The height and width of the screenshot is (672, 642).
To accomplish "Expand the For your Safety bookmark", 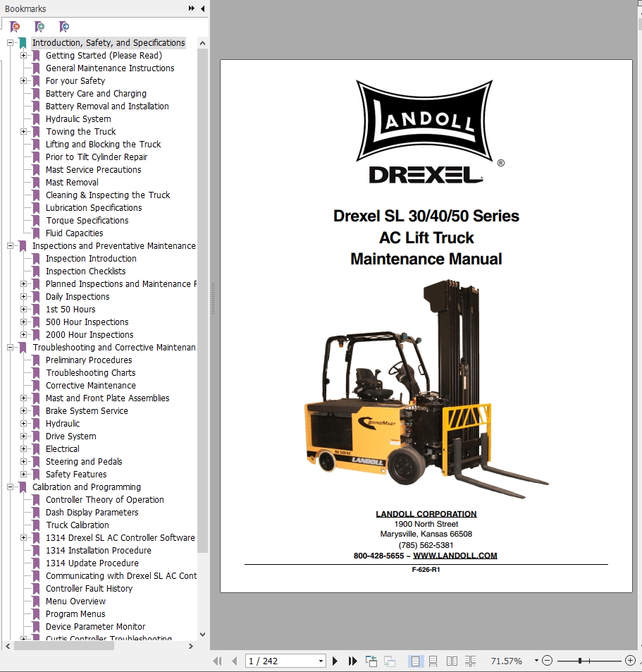I will pyautogui.click(x=23, y=80).
